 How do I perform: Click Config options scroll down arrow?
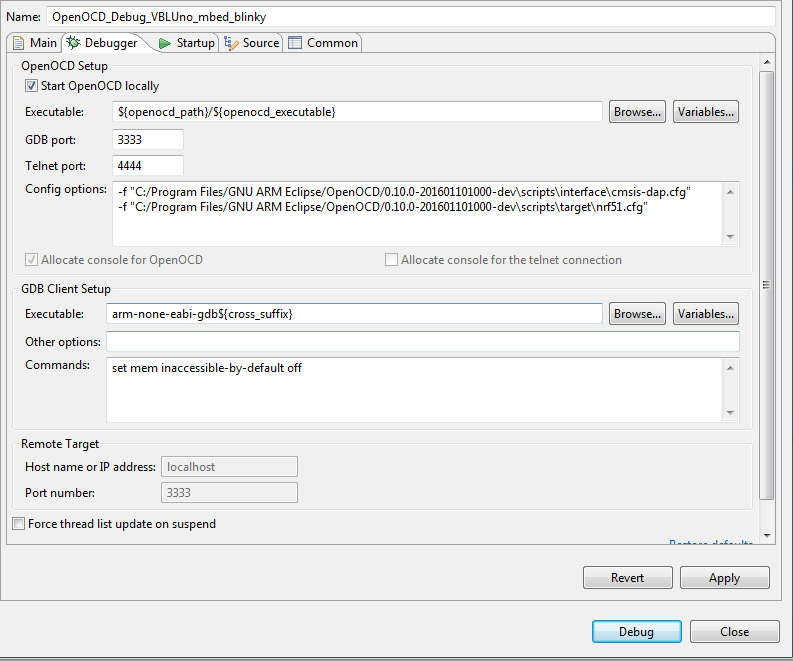point(730,237)
